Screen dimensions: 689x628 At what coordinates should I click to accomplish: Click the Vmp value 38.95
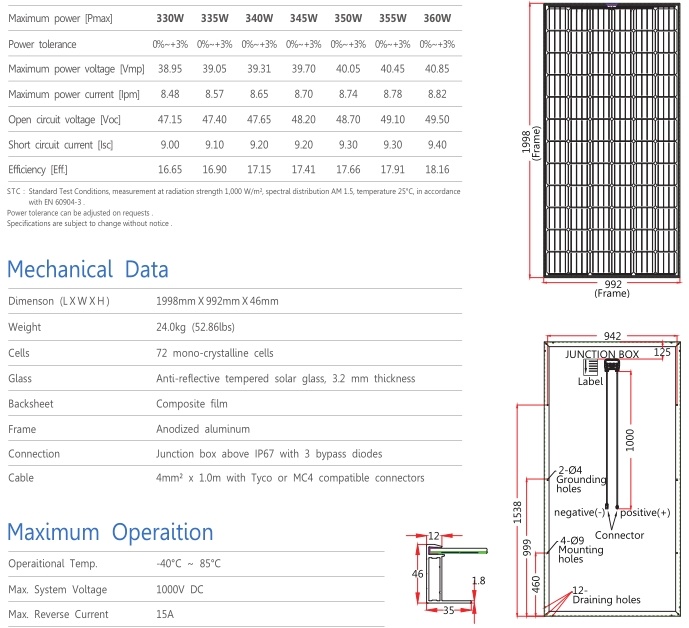pos(170,69)
